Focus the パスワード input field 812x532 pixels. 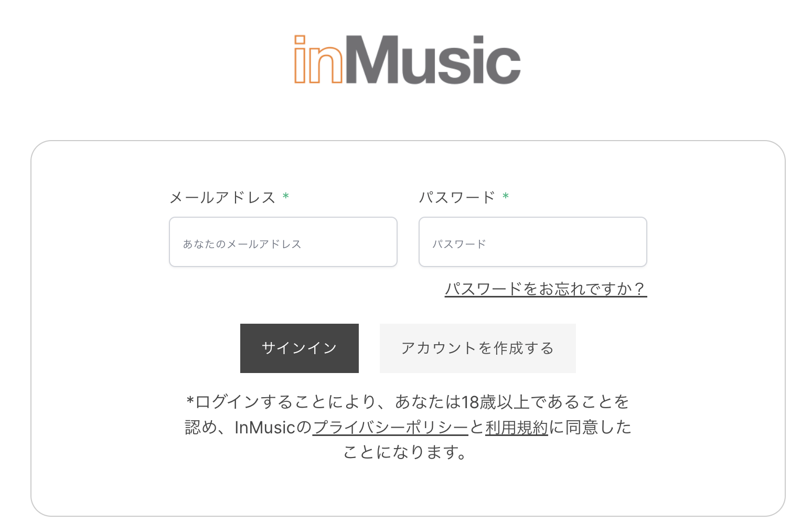coord(533,242)
